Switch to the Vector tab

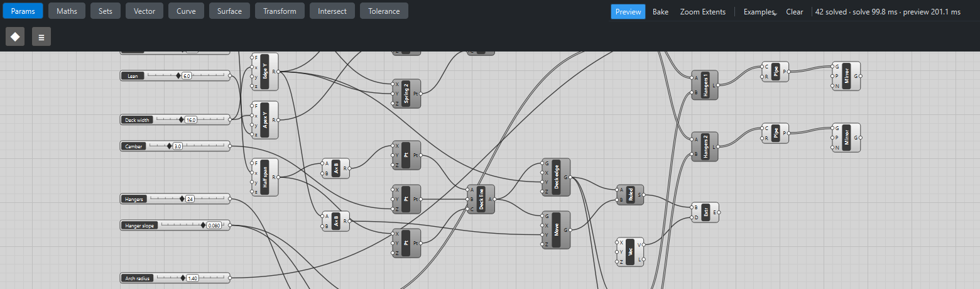click(144, 11)
